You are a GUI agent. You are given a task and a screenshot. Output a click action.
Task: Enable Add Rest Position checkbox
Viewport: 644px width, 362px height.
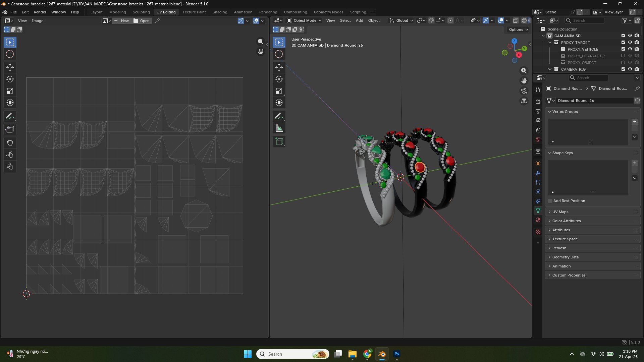pos(550,201)
